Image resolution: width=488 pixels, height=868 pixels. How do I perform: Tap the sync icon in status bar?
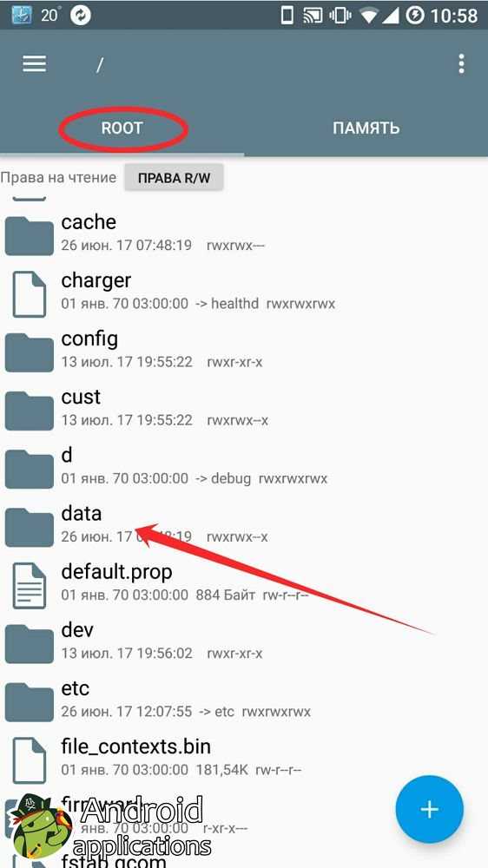click(x=80, y=16)
